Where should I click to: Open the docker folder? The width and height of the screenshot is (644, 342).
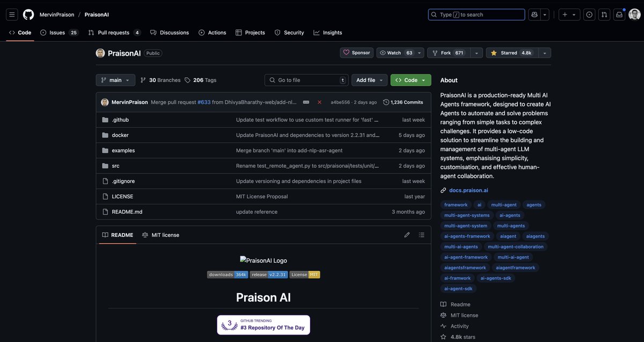[x=120, y=135]
